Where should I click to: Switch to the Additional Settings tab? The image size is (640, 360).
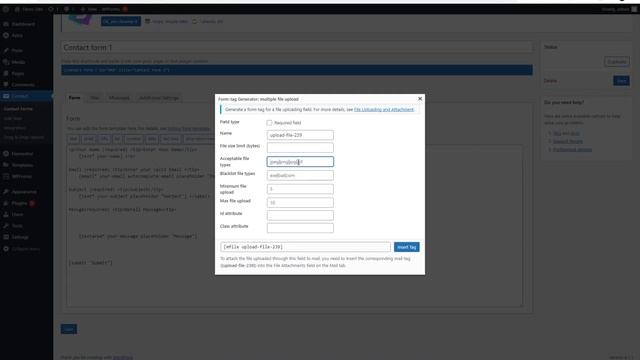coord(159,98)
